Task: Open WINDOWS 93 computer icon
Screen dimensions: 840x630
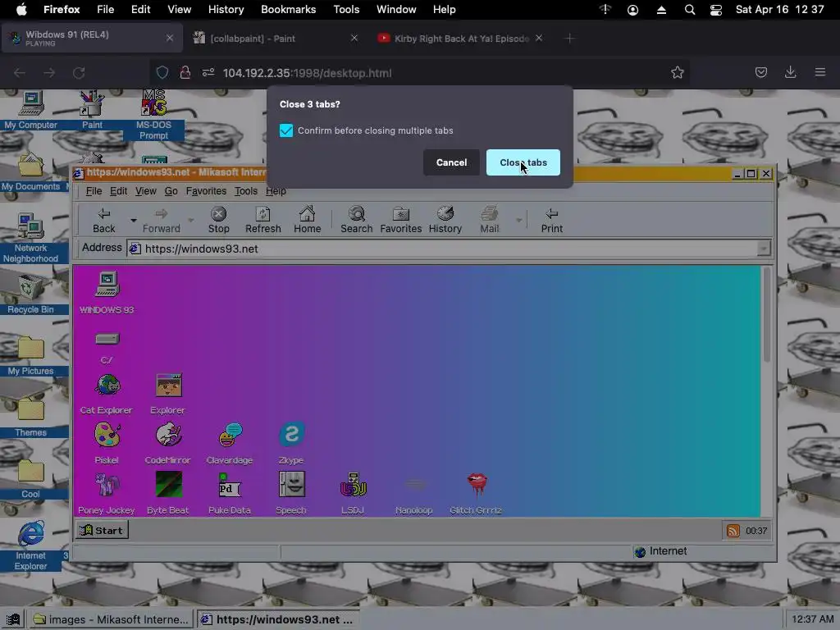Action: (x=107, y=293)
